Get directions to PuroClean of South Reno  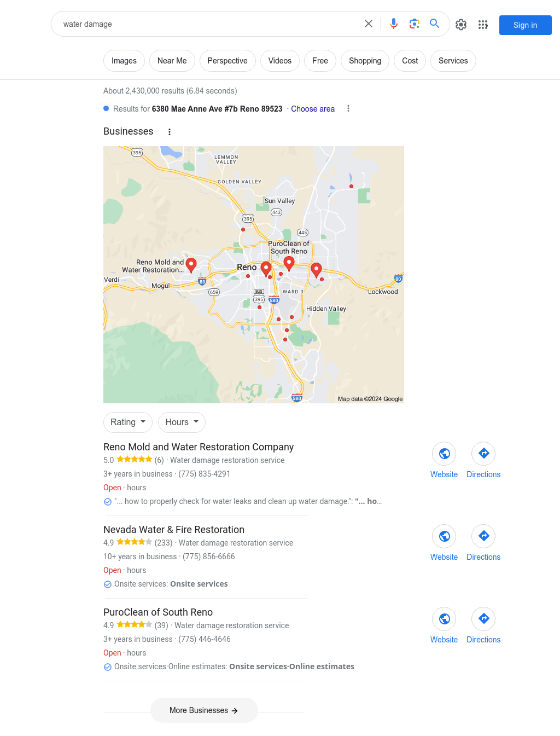click(x=483, y=619)
